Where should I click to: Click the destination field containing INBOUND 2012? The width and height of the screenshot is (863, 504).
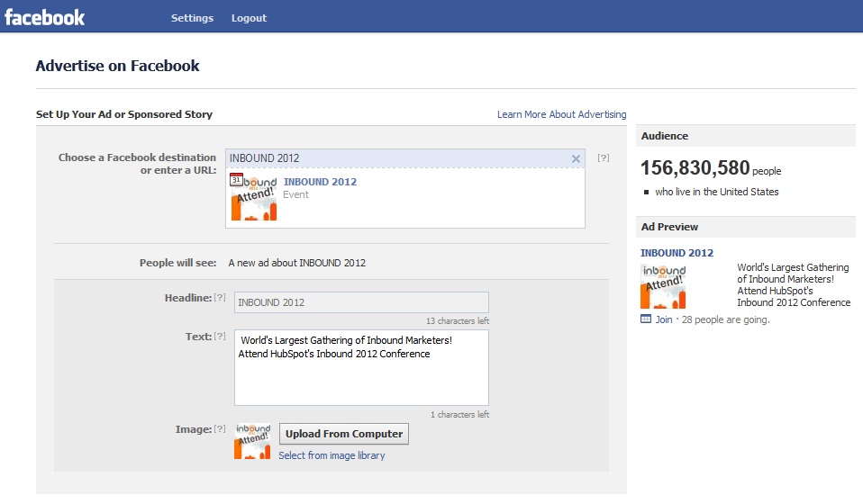coord(405,158)
